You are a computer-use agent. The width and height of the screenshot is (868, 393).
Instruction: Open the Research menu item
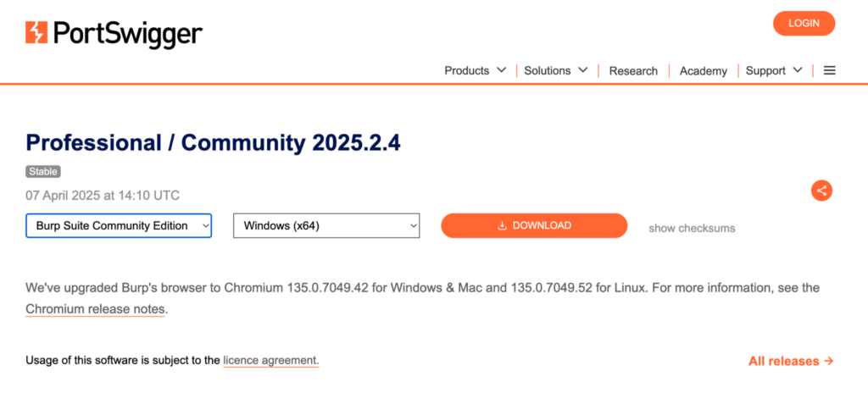[x=633, y=71]
